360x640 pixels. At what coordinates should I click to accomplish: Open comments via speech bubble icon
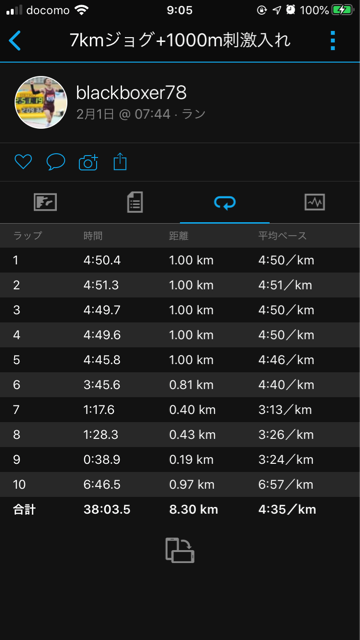56,162
